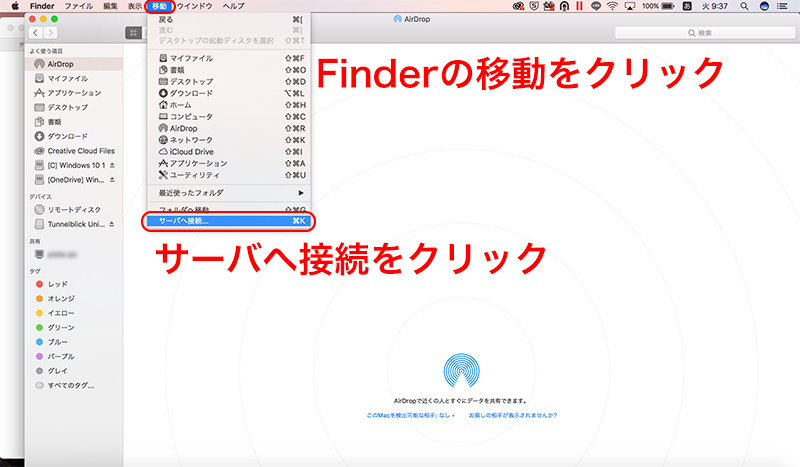Click the Finder forward navigation arrow

[x=50, y=33]
